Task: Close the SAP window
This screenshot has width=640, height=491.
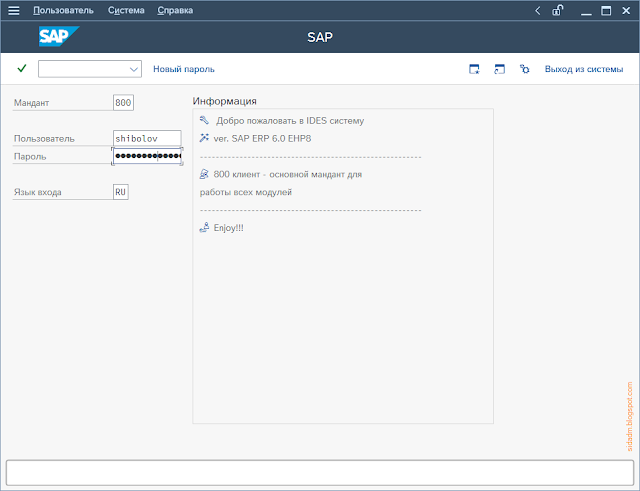Action: (x=626, y=11)
